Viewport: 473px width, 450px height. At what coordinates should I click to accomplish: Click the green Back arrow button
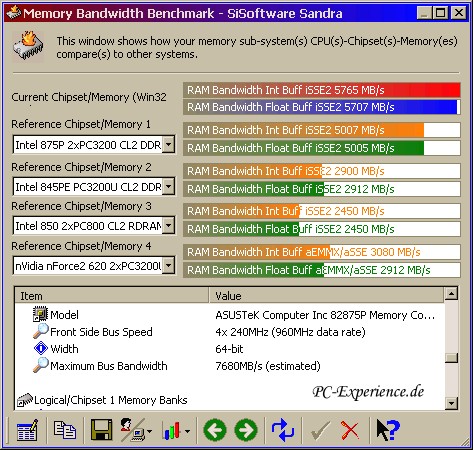point(215,430)
